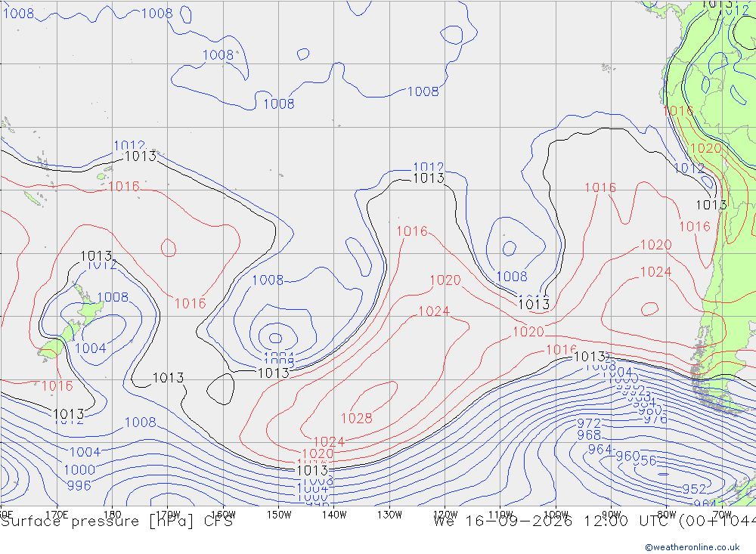The height and width of the screenshot is (554, 756).
Task: Click the 1028 high pressure label
Action: pyautogui.click(x=356, y=418)
